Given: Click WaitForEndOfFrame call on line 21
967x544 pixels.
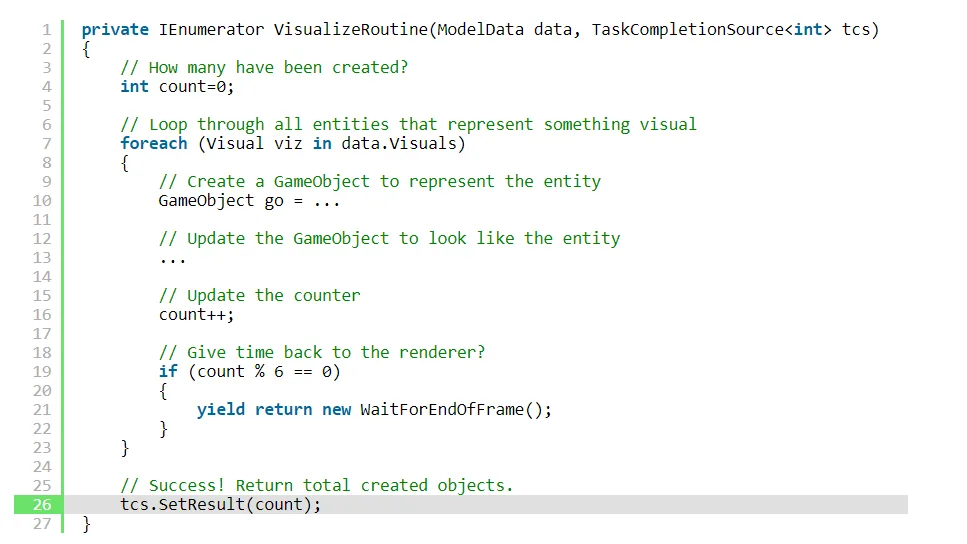Looking at the screenshot, I should (x=455, y=410).
